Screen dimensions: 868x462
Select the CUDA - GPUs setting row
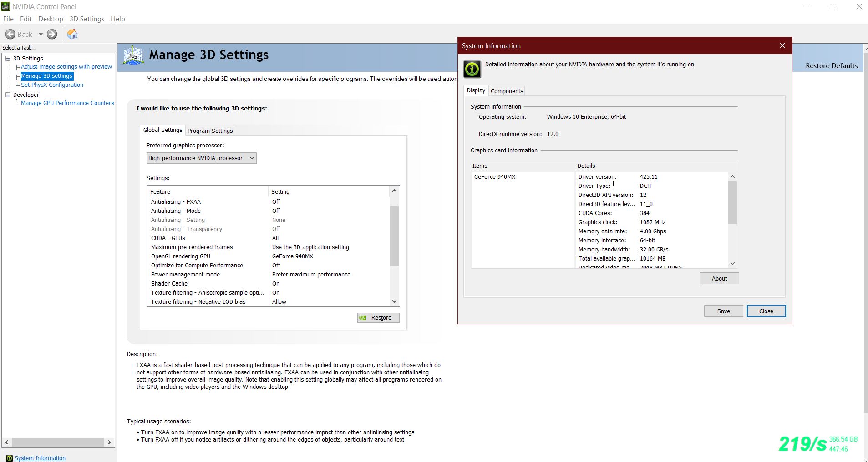269,238
